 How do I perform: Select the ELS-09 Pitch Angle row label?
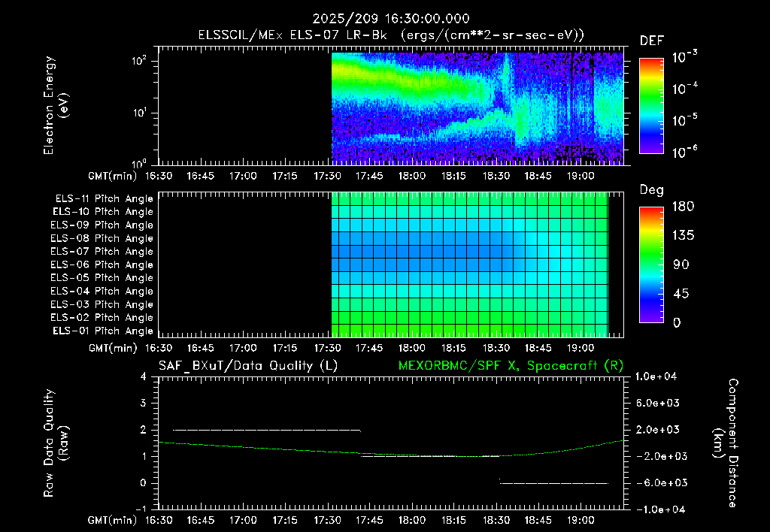pyautogui.click(x=102, y=225)
